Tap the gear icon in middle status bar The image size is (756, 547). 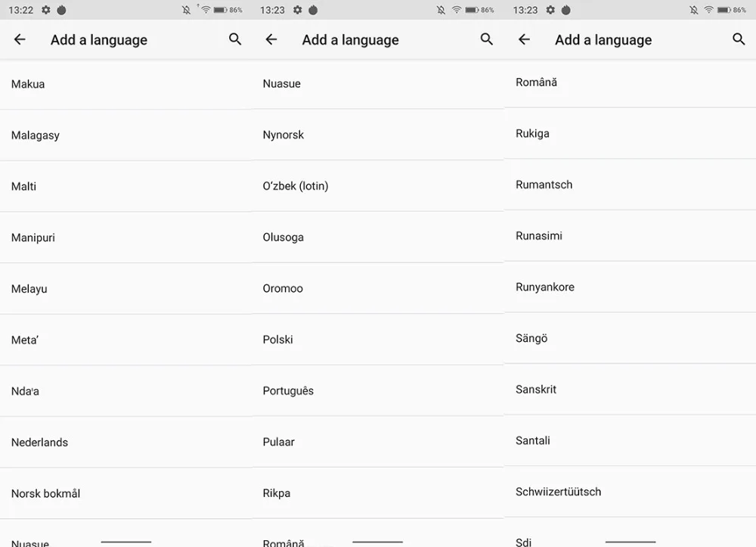point(297,10)
